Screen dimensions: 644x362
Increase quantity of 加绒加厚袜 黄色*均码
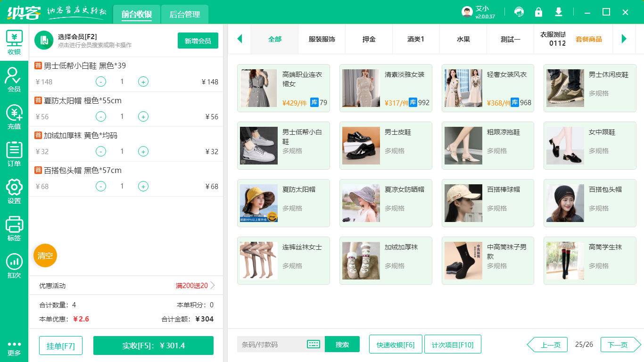[x=143, y=151]
